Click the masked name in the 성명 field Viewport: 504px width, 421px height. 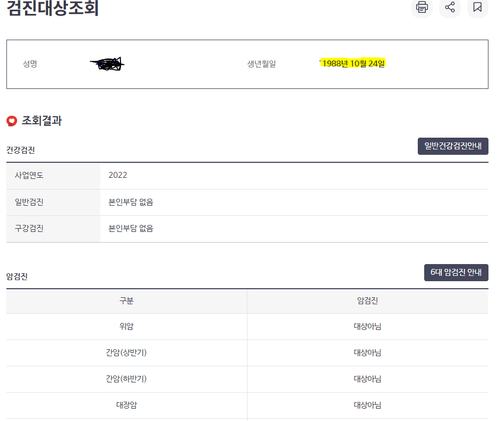tap(107, 63)
